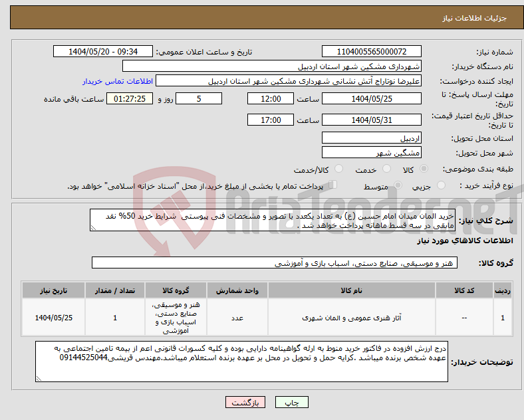Click the request creator name field
524x420 pixels.
pos(289,81)
